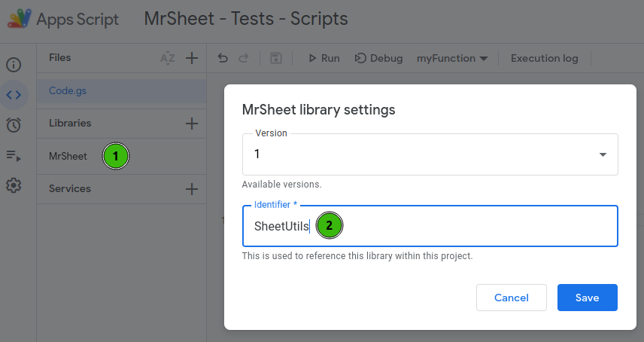
Task: Click the Version dropdown arrow
Action: pyautogui.click(x=603, y=154)
